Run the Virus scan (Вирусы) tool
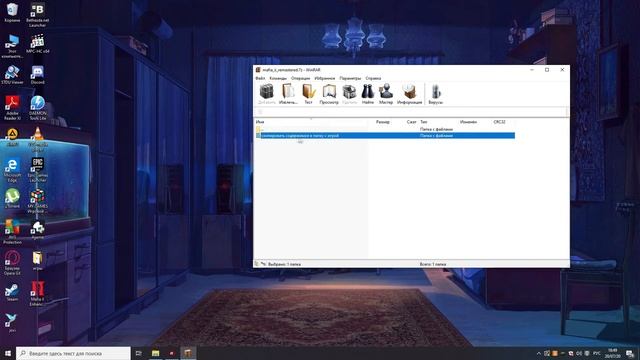The width and height of the screenshot is (640, 360). (x=436, y=94)
